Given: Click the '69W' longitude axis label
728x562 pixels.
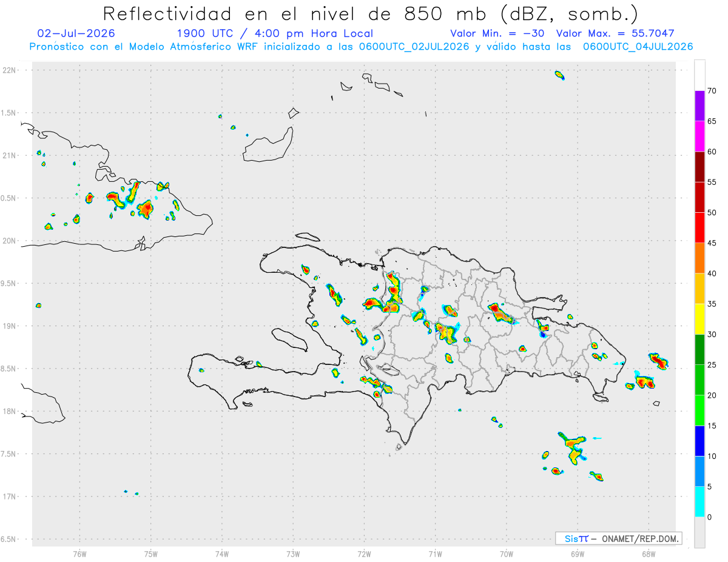Looking at the screenshot, I should tap(578, 554).
